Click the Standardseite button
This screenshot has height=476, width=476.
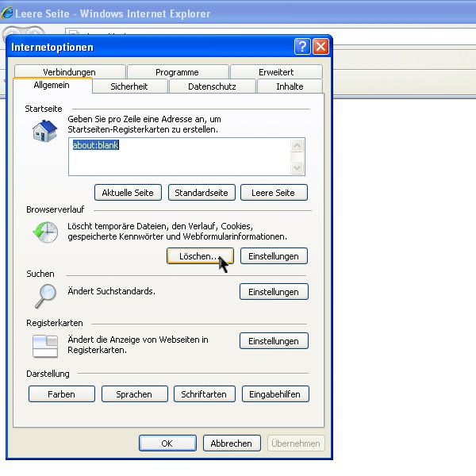pos(202,193)
